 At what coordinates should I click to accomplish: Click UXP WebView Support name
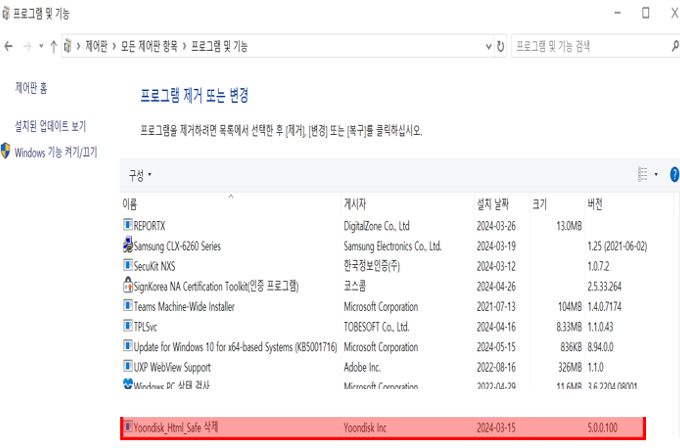pyautogui.click(x=172, y=367)
